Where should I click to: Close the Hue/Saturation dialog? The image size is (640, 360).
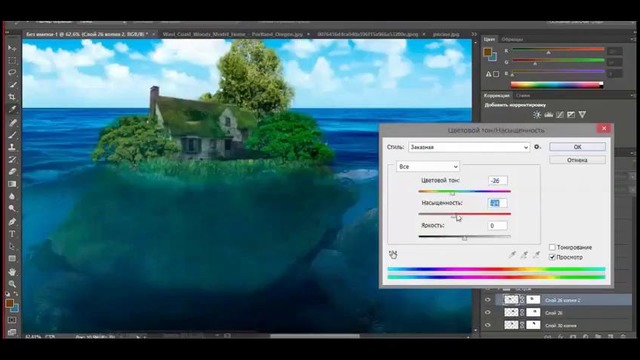[x=604, y=129]
